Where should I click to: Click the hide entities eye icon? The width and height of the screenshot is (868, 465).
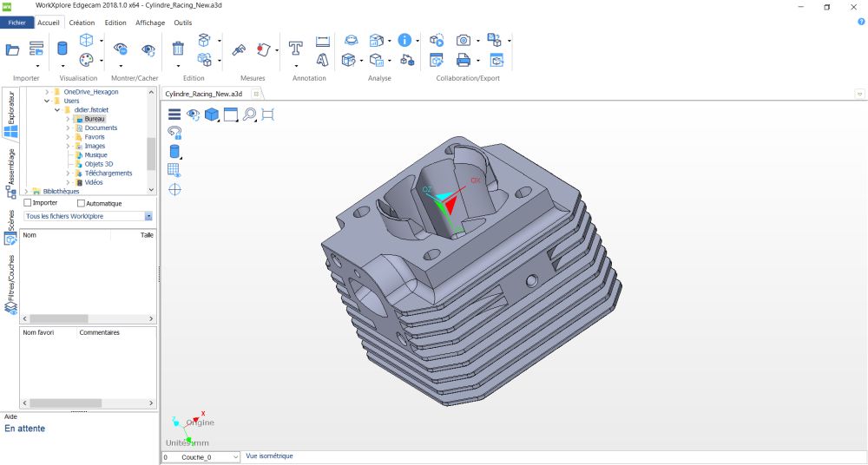click(120, 49)
